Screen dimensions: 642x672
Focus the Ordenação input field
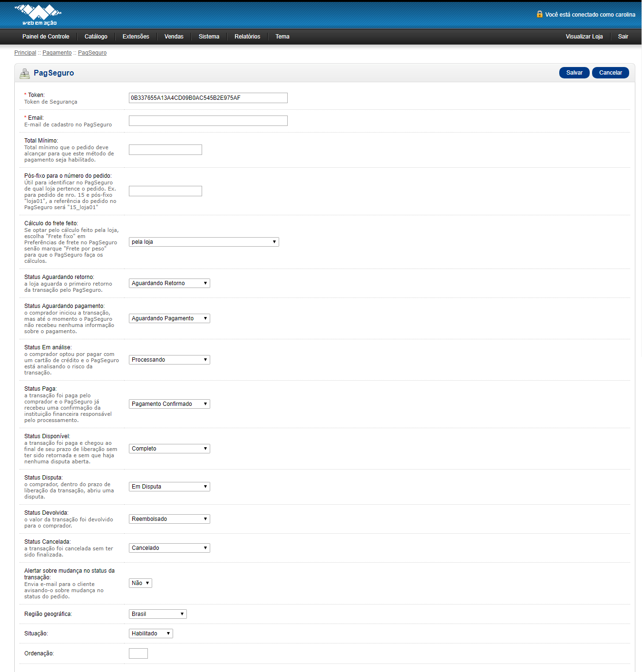[x=138, y=653]
